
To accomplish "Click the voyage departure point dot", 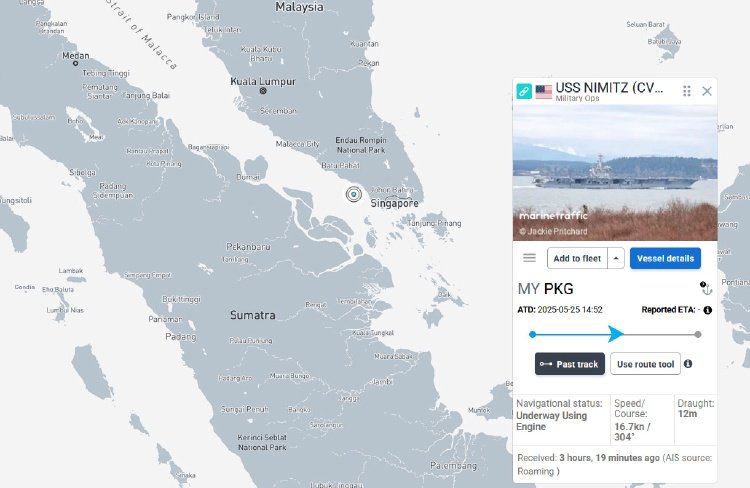I will [x=532, y=334].
